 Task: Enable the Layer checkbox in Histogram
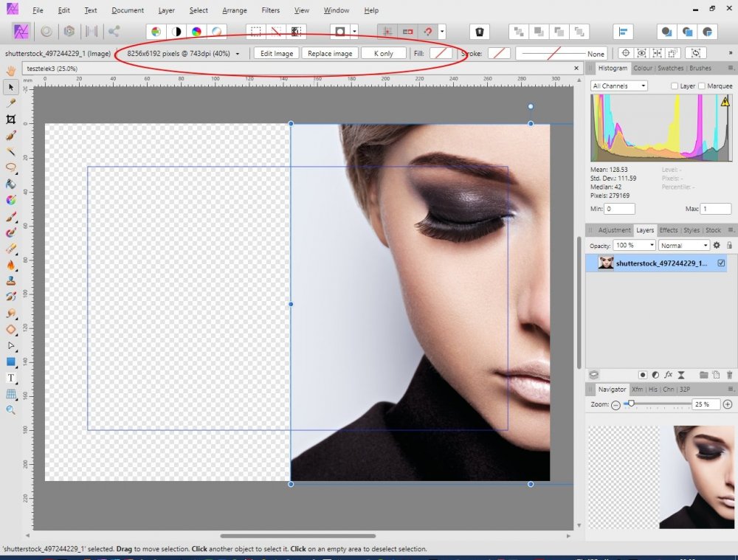coord(675,86)
